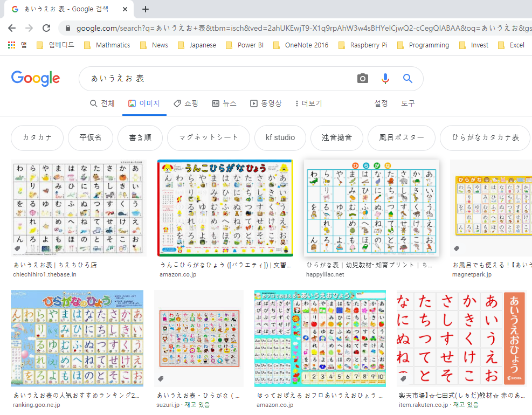Image resolution: width=532 pixels, height=415 pixels.
Task: Click the magnifying glass search icon
Action: pyautogui.click(x=408, y=78)
